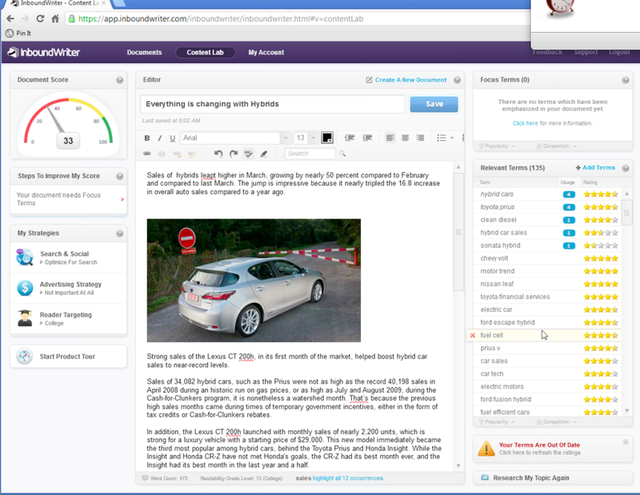This screenshot has height=495, width=640.
Task: Open the black text color swatch
Action: pyautogui.click(x=327, y=138)
